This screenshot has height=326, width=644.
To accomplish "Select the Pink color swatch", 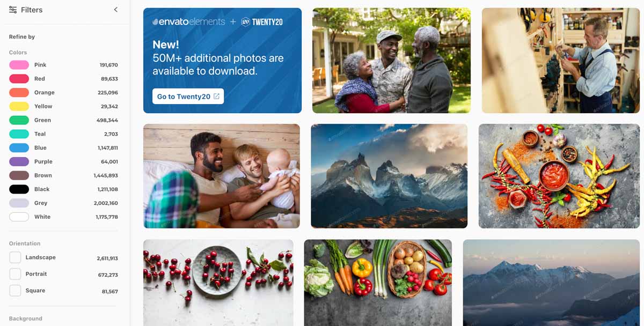I will [19, 65].
